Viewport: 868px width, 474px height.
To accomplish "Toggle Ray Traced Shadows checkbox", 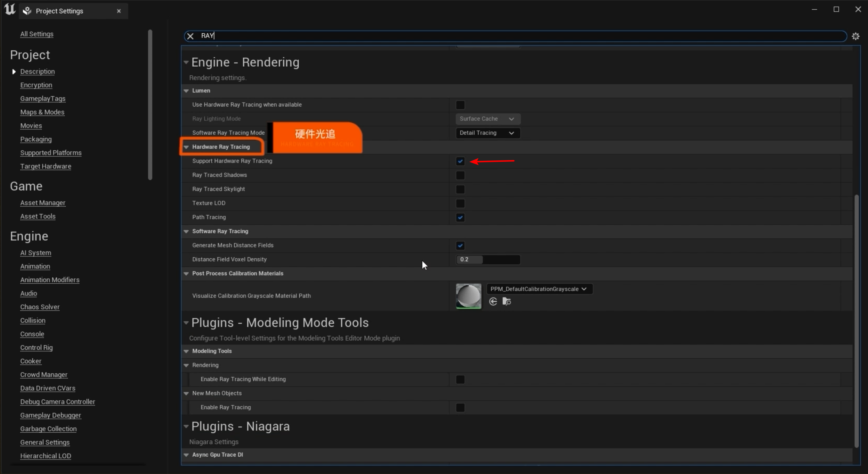I will pos(460,175).
